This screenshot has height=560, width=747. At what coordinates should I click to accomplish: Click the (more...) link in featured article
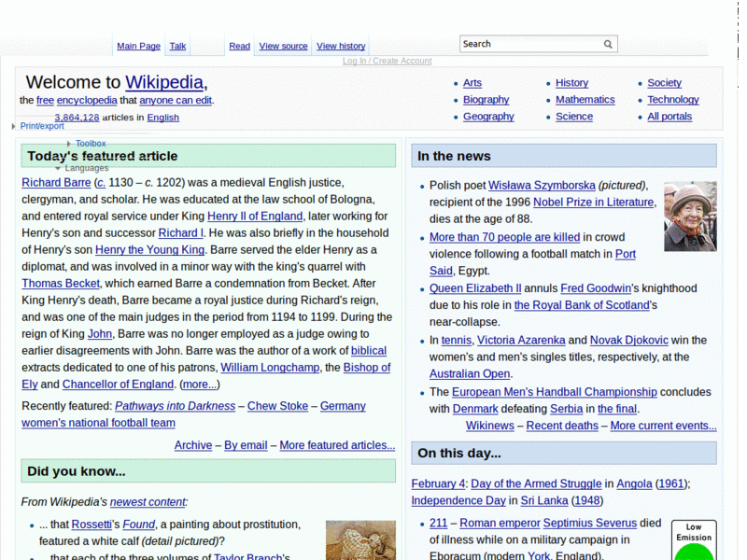[200, 385]
